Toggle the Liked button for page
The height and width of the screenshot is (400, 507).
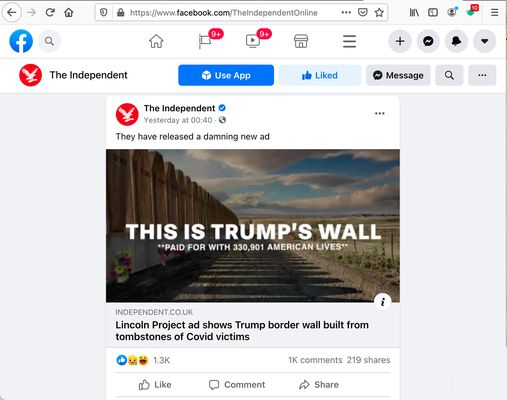click(x=320, y=75)
